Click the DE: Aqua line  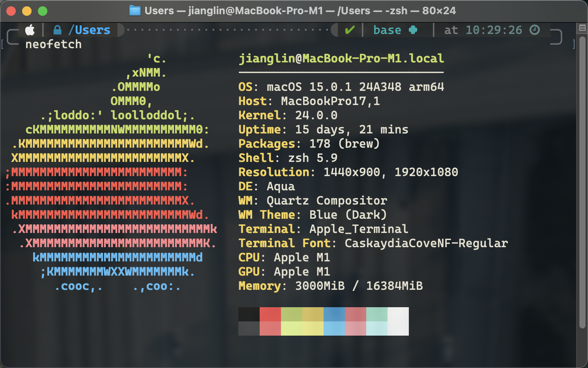click(x=267, y=186)
